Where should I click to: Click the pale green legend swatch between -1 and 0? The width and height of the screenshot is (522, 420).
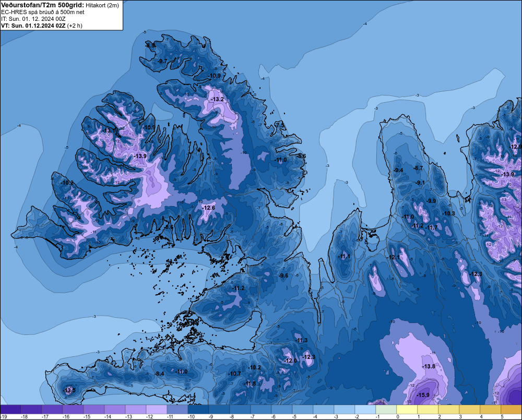click(x=386, y=410)
